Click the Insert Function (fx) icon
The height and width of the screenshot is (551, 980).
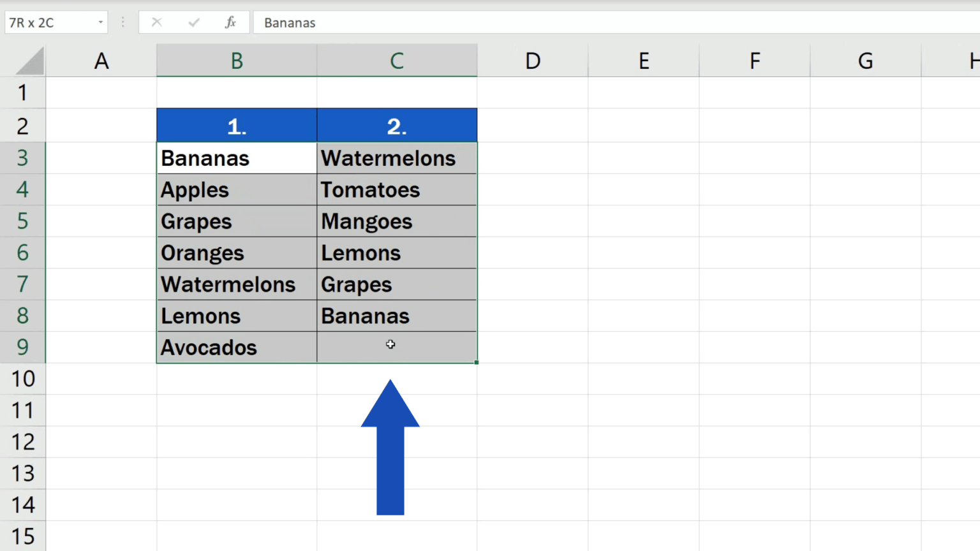pos(230,22)
